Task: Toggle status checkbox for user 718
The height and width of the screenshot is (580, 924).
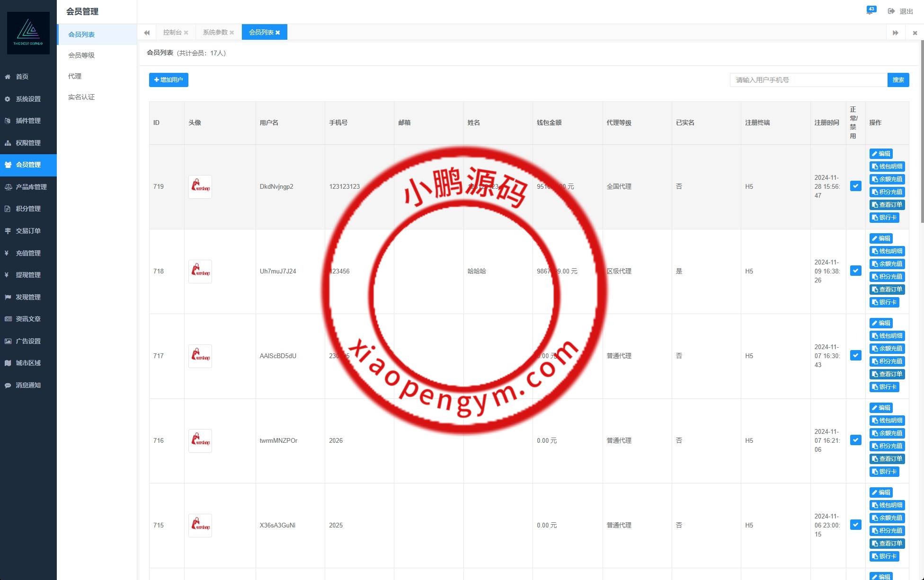Action: pyautogui.click(x=855, y=271)
